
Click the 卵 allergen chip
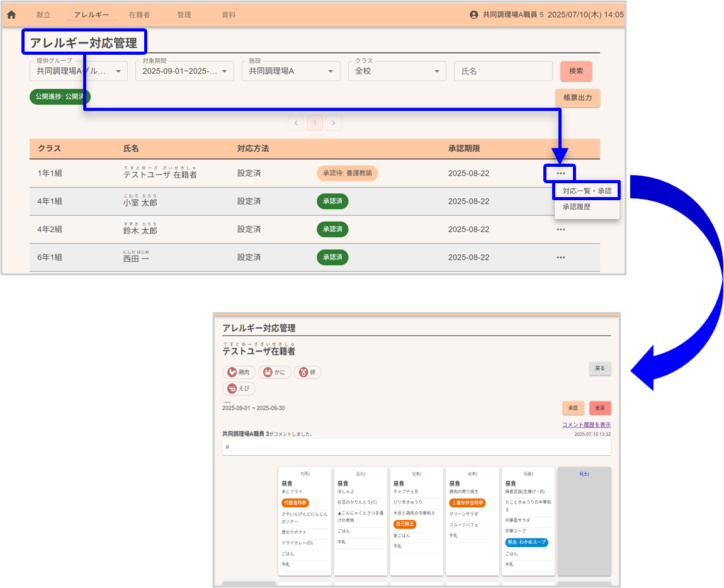307,373
